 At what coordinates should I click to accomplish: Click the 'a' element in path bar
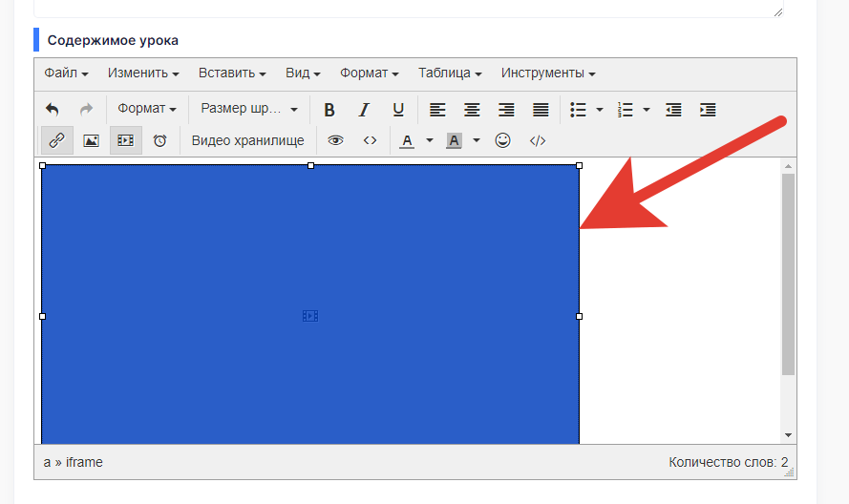(47, 462)
